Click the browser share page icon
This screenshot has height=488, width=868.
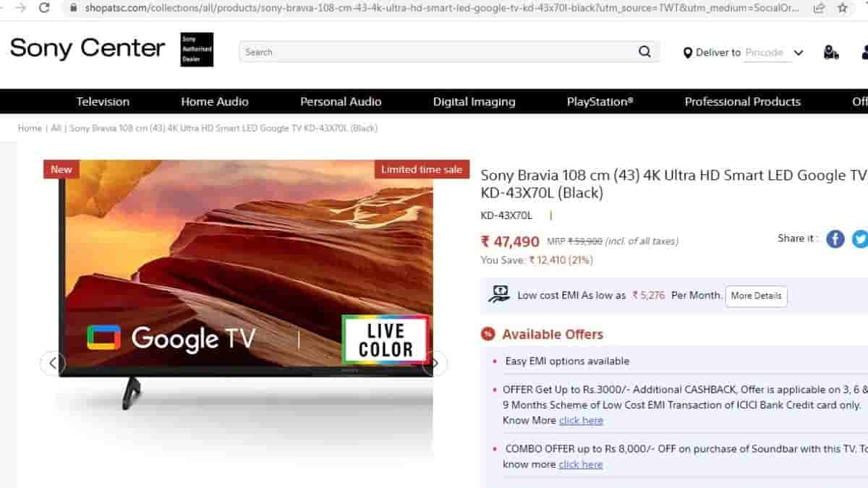[819, 8]
